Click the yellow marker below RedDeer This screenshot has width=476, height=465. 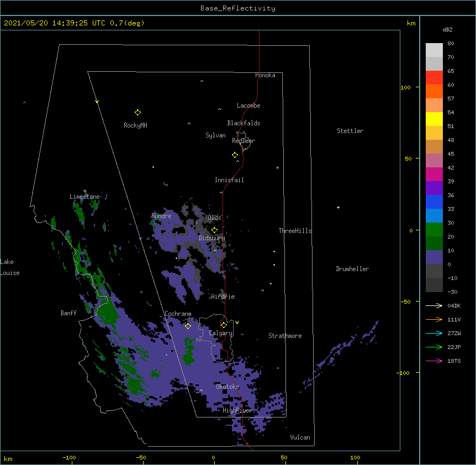[x=235, y=155]
